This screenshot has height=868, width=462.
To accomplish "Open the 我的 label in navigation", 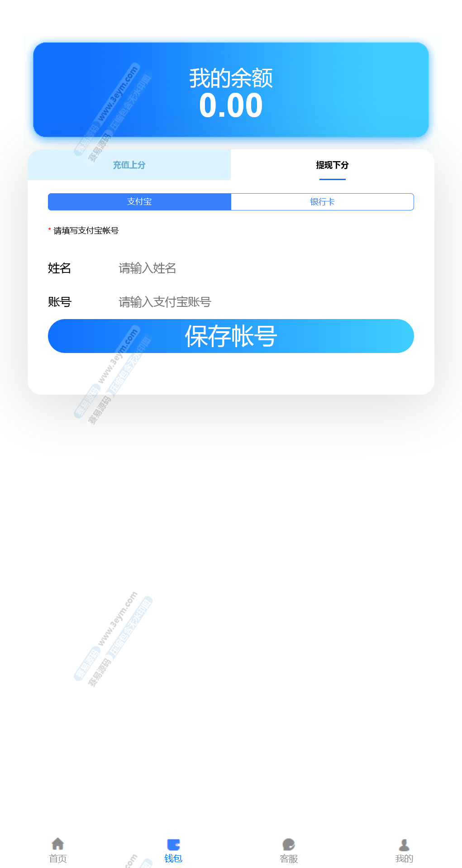I will 404,858.
